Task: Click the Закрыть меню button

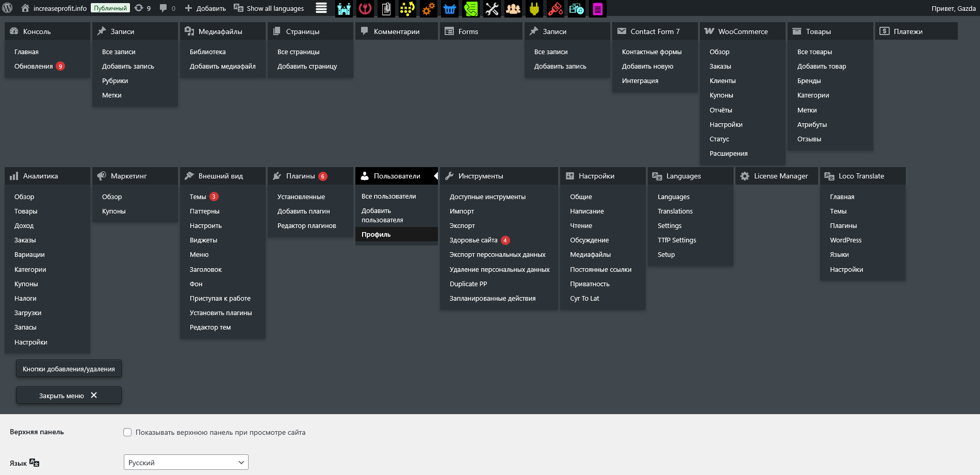Action: pos(69,396)
